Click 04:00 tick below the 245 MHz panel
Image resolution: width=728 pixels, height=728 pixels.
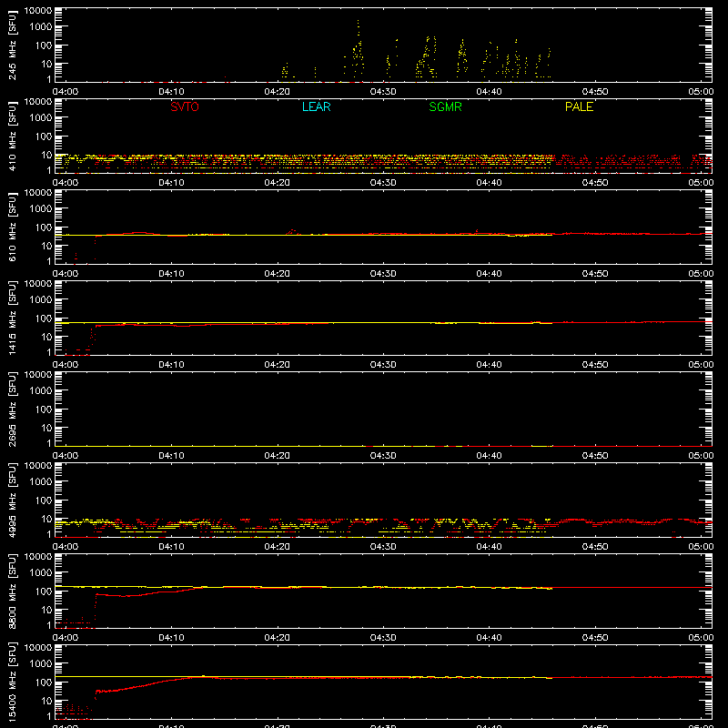[65, 92]
